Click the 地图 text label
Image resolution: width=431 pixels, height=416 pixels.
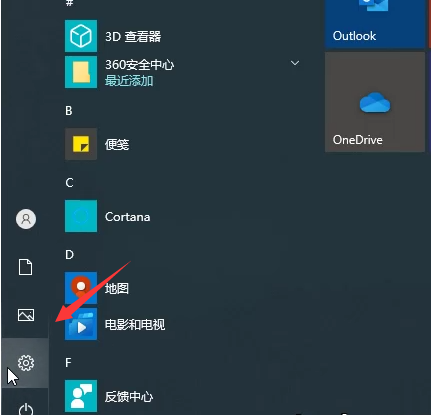(117, 288)
